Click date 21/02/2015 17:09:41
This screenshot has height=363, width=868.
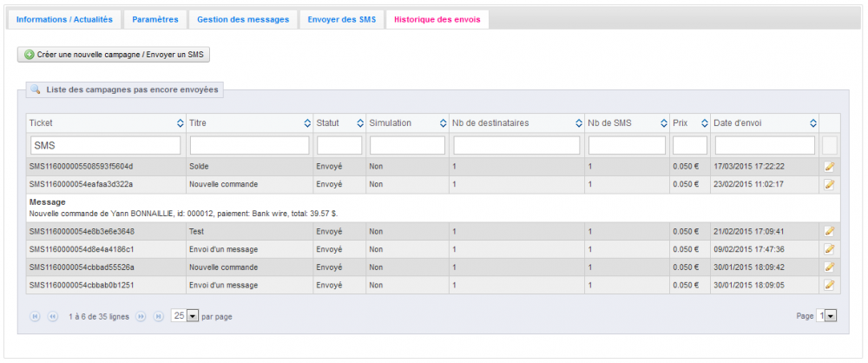(x=749, y=231)
